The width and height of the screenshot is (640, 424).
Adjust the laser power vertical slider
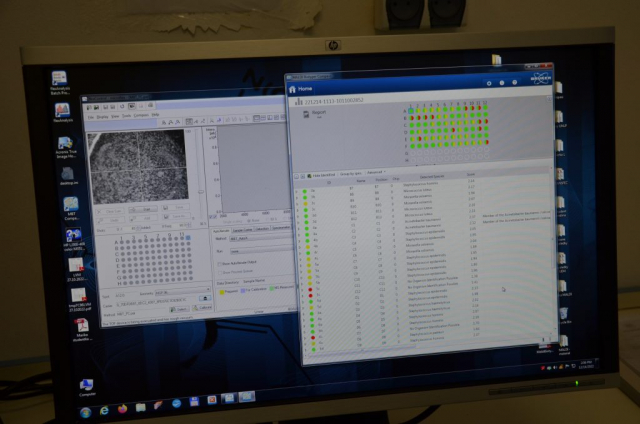click(200, 192)
